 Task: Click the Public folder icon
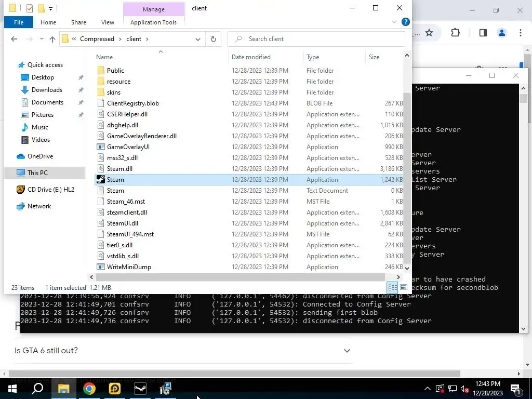[100, 71]
